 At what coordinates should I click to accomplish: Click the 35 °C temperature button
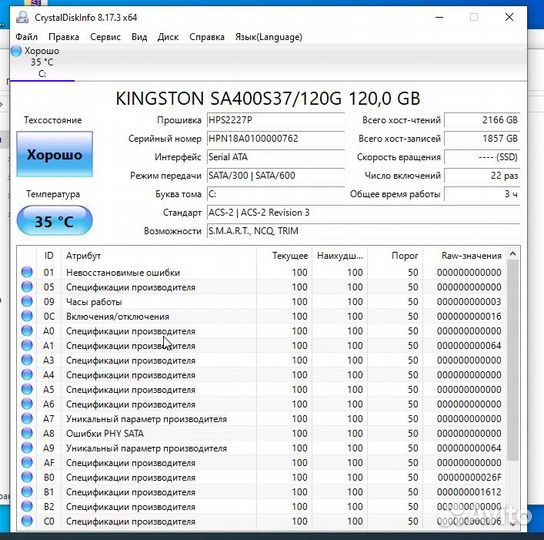tap(54, 221)
